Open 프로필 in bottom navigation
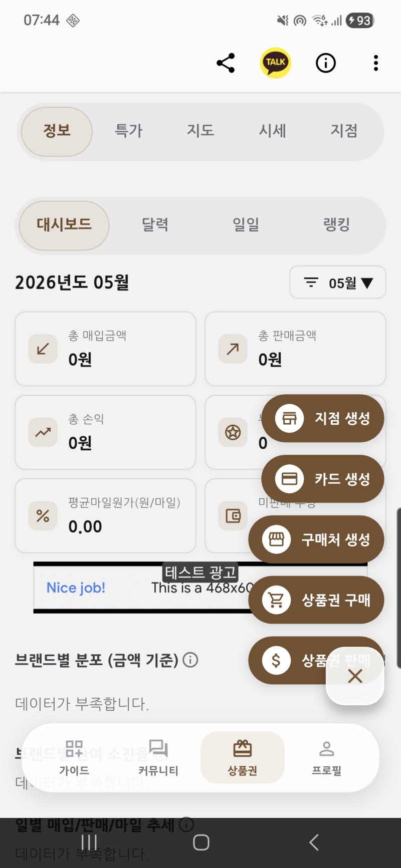The height and width of the screenshot is (868, 401). [x=327, y=758]
